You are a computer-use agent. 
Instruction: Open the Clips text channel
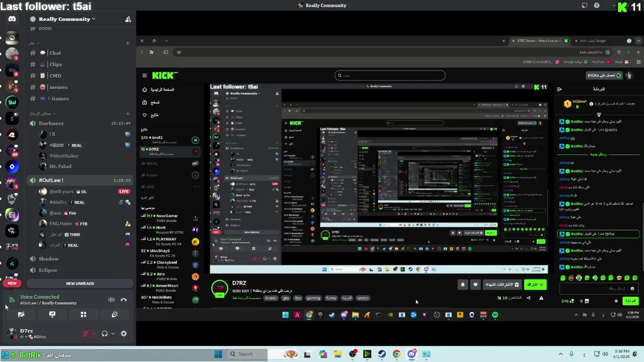(80, 64)
